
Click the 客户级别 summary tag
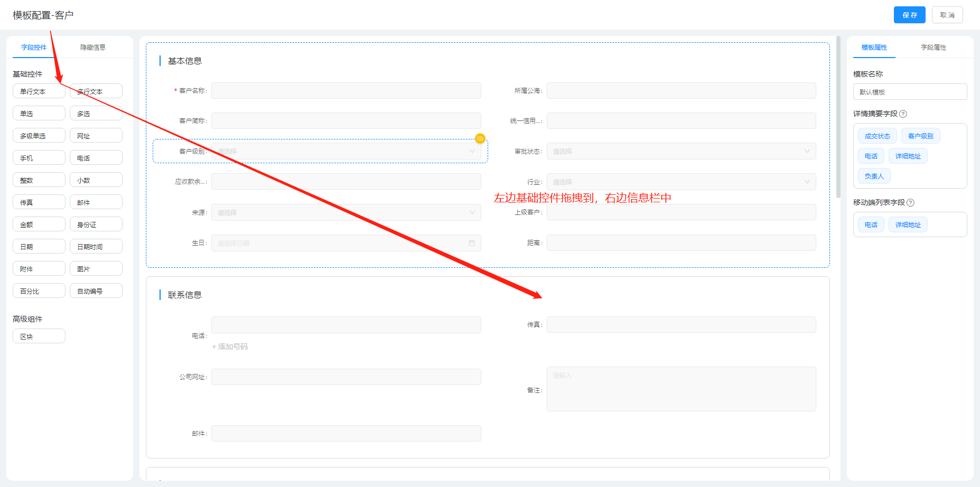point(920,136)
